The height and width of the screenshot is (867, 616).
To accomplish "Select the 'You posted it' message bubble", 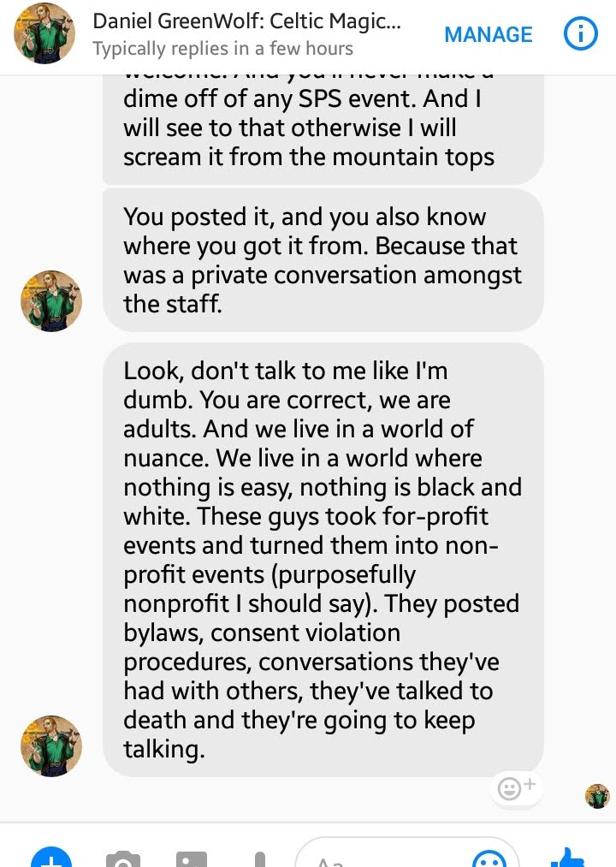I will point(323,260).
